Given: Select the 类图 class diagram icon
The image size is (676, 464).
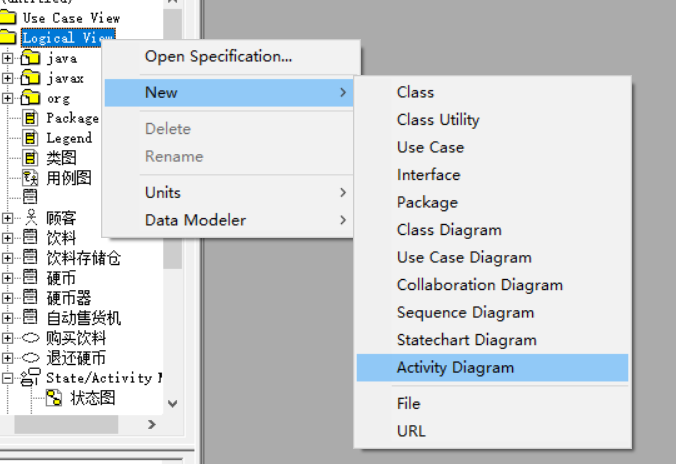Looking at the screenshot, I should coord(30,158).
